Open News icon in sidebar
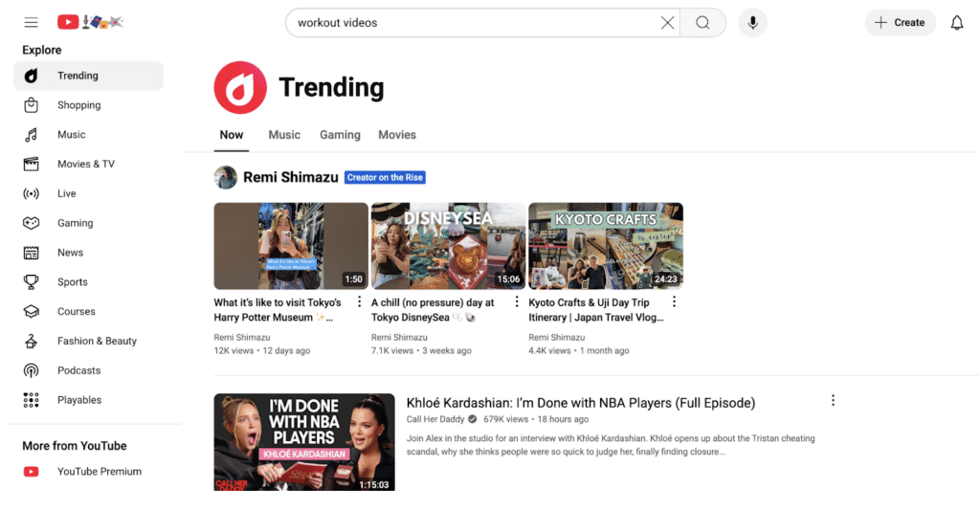The height and width of the screenshot is (511, 980). (x=31, y=253)
